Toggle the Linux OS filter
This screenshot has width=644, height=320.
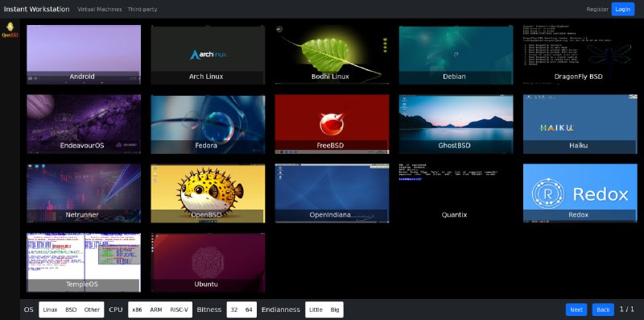(x=50, y=310)
